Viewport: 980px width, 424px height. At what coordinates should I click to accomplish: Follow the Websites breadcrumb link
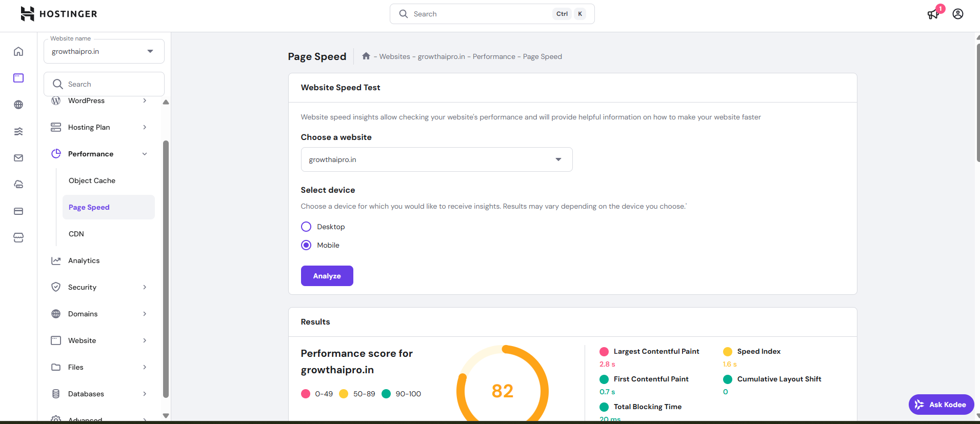[394, 56]
